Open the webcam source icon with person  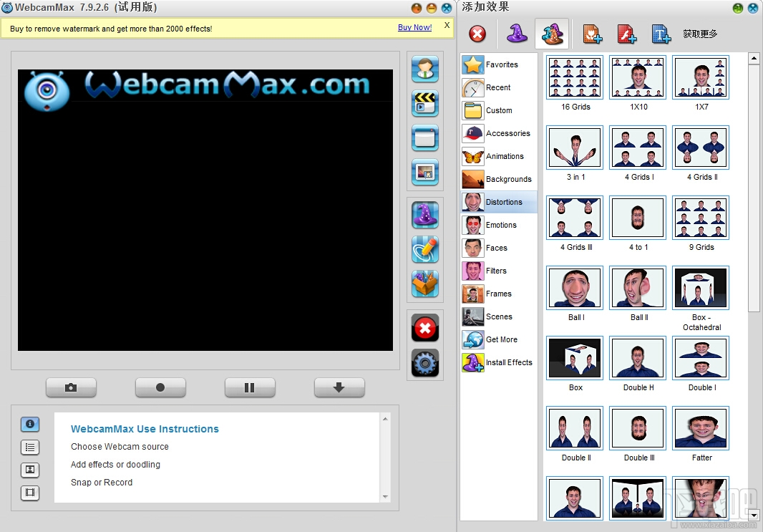(425, 69)
